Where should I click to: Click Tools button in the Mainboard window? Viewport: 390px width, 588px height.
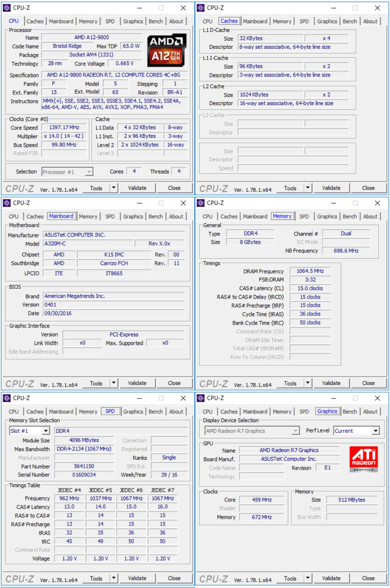pyautogui.click(x=96, y=383)
